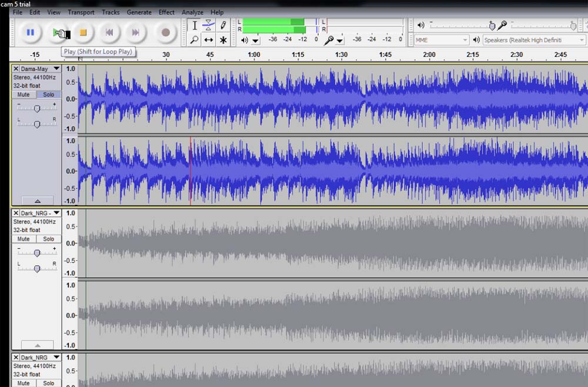Toggle Solo on the Dama-May track
Screen dimensions: 588x387
tap(48, 95)
